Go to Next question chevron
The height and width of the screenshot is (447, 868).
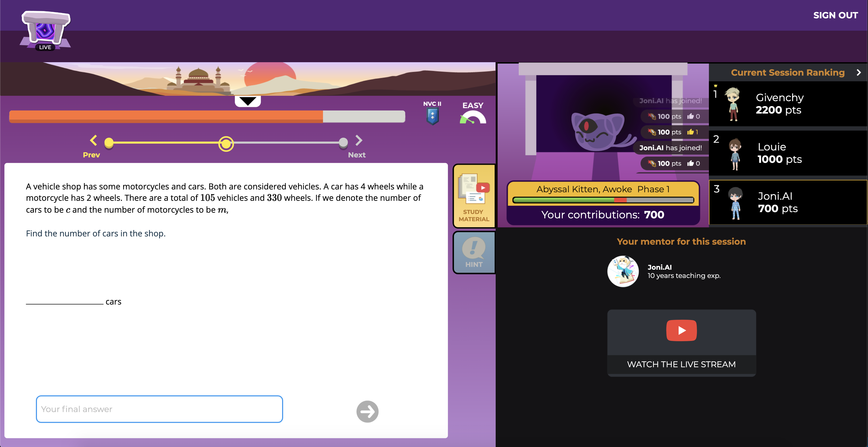(359, 140)
